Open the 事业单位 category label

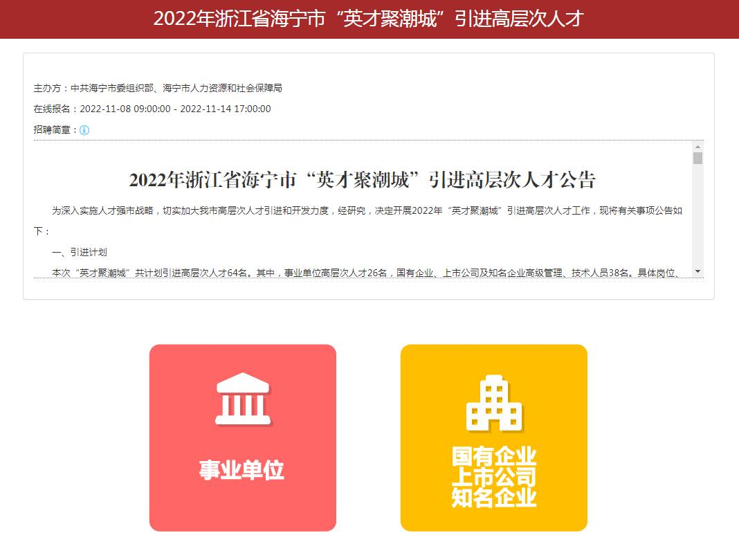(241, 470)
